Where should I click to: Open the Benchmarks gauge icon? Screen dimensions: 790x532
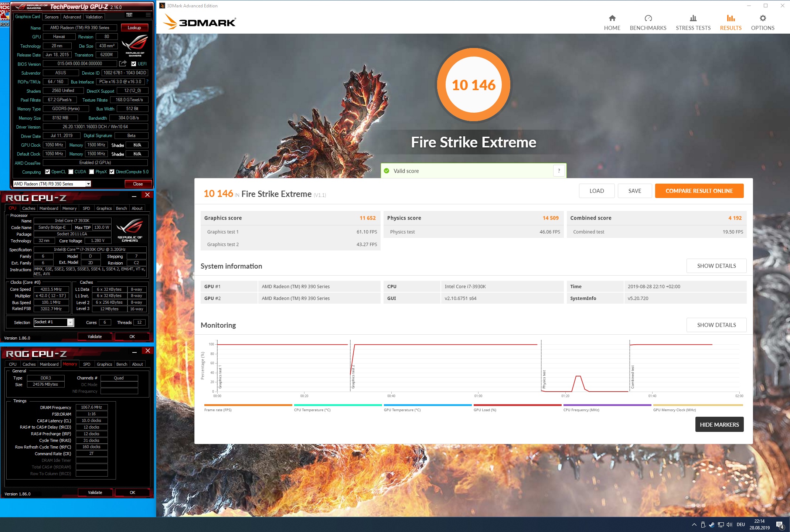click(648, 18)
